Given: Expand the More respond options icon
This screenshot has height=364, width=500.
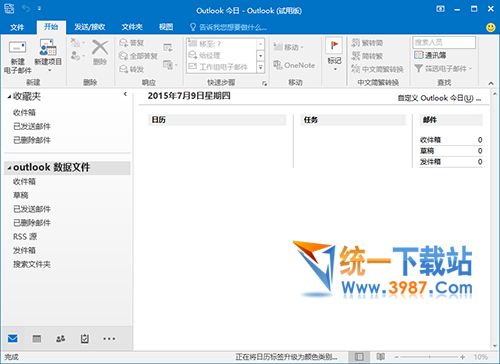Looking at the screenshot, I should [170, 65].
